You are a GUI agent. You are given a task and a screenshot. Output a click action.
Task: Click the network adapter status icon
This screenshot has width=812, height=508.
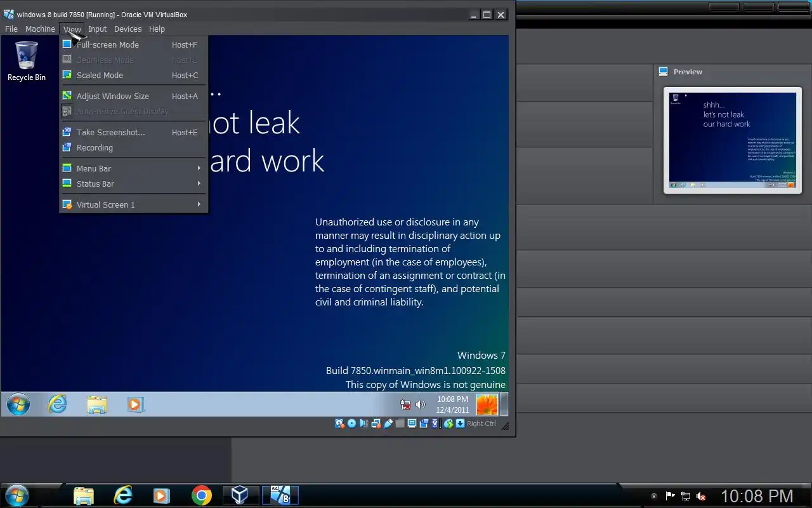coord(376,424)
